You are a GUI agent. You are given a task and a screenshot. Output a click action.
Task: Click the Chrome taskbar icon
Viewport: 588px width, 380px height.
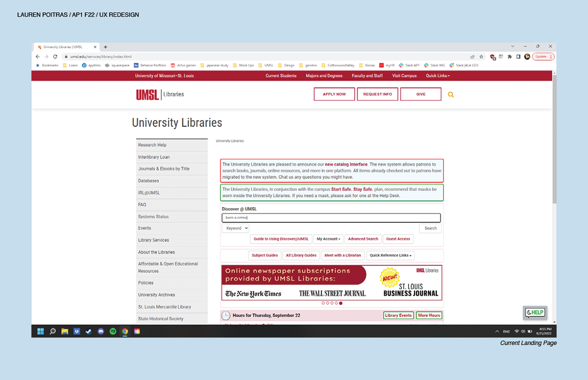(x=125, y=331)
